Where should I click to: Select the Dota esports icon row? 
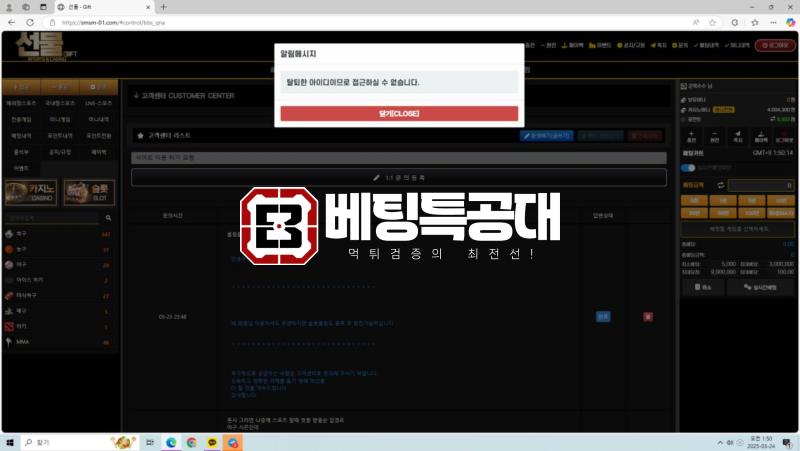(60, 327)
